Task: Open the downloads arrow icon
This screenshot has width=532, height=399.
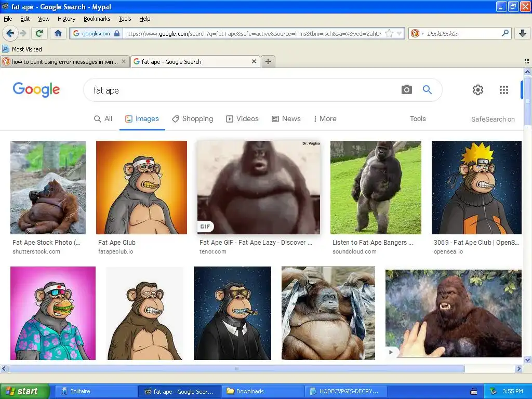Action: pos(523,33)
